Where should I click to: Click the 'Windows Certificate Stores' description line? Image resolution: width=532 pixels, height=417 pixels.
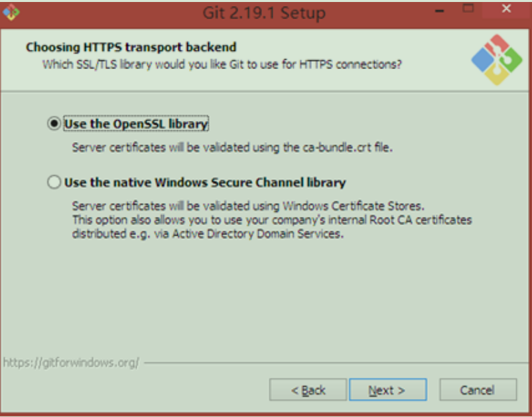pyautogui.click(x=248, y=206)
